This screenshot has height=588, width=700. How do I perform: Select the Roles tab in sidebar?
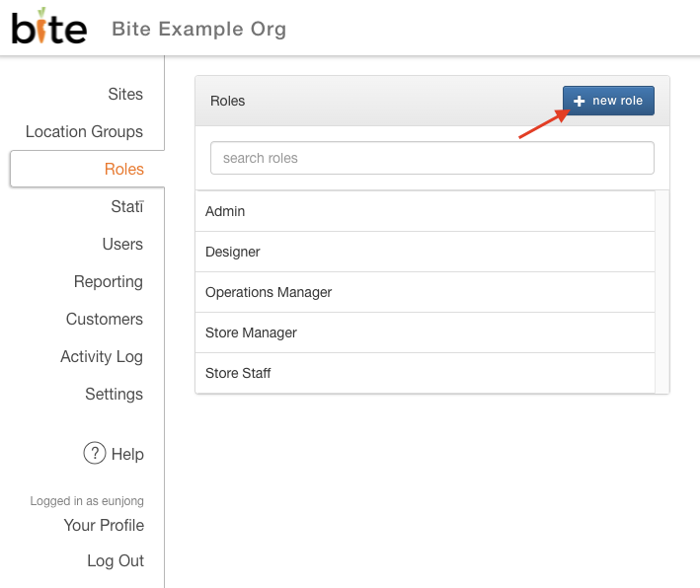click(123, 170)
